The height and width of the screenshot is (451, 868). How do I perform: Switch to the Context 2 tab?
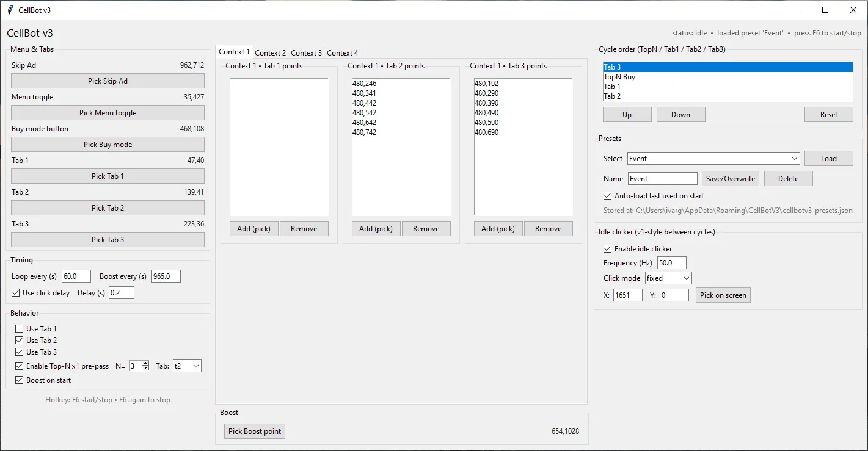coord(270,52)
